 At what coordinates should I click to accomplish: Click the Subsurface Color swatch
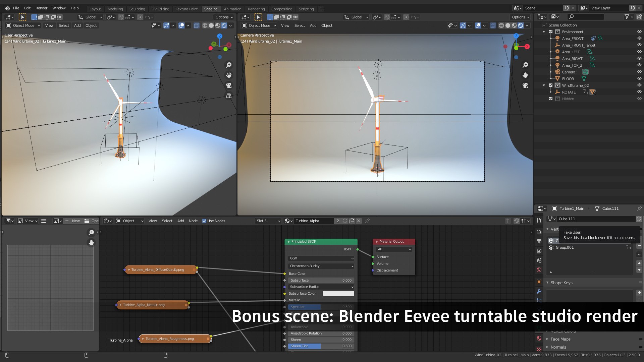[338, 294]
